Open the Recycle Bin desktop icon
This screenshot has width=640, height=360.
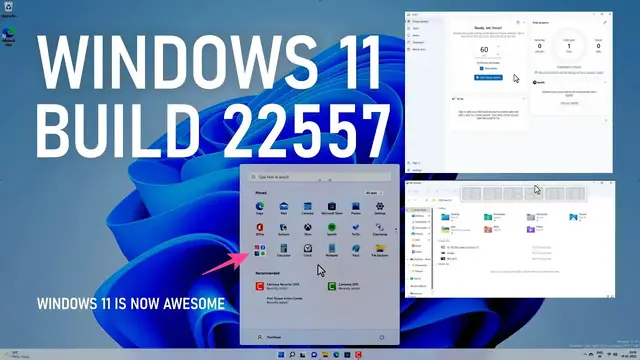pos(9,9)
